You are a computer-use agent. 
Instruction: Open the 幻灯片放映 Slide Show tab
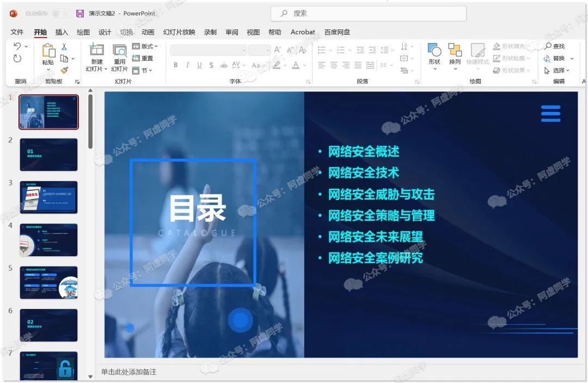(179, 32)
